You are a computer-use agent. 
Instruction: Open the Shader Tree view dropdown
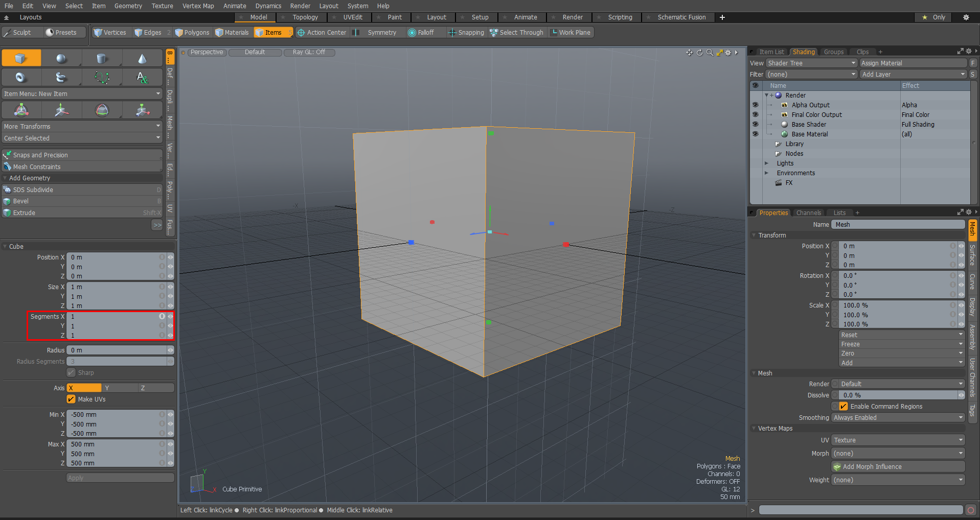pyautogui.click(x=811, y=63)
